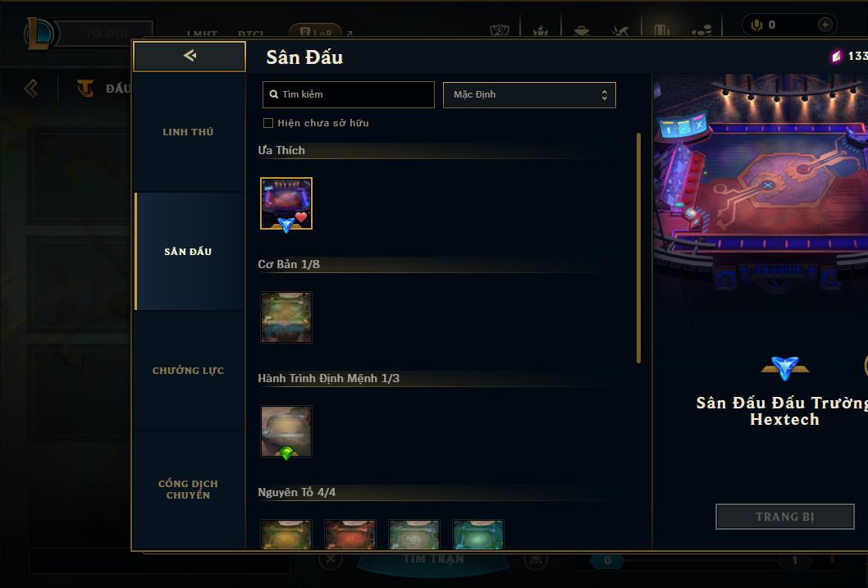The width and height of the screenshot is (868, 588).
Task: Select the teal Nguyên Tố arena thumbnail
Action: click(477, 535)
